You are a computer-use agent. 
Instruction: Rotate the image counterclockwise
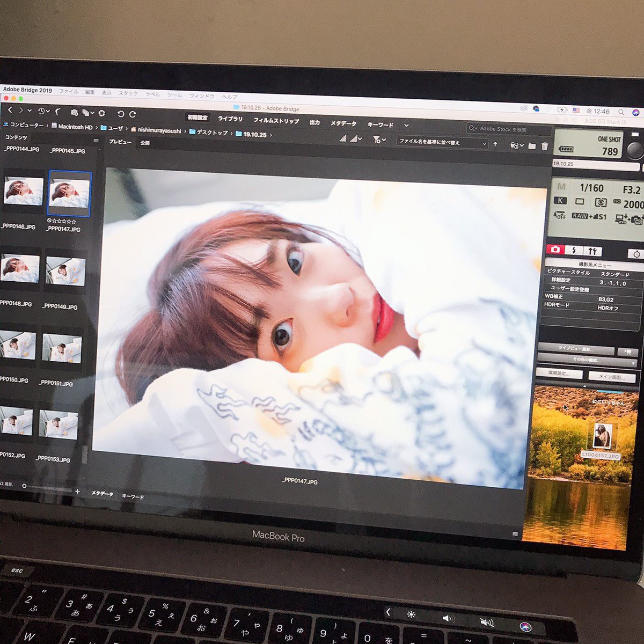[120, 114]
